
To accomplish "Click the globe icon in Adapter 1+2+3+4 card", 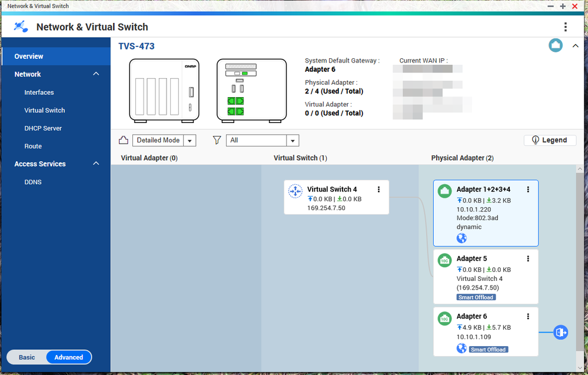I will click(461, 238).
